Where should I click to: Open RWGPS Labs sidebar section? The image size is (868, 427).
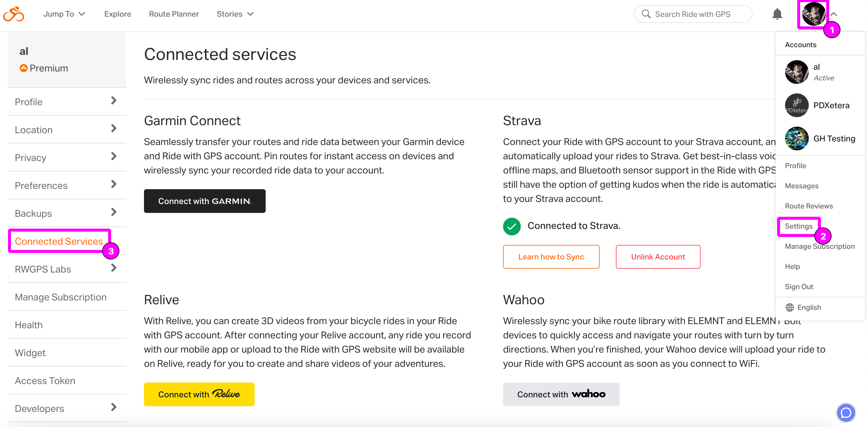point(67,269)
